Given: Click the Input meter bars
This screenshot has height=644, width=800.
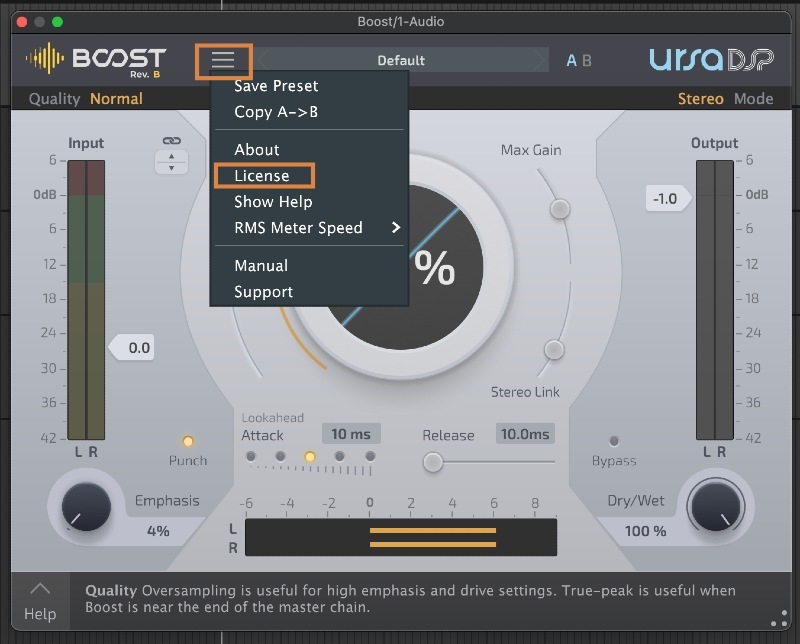Looking at the screenshot, I should pyautogui.click(x=86, y=300).
